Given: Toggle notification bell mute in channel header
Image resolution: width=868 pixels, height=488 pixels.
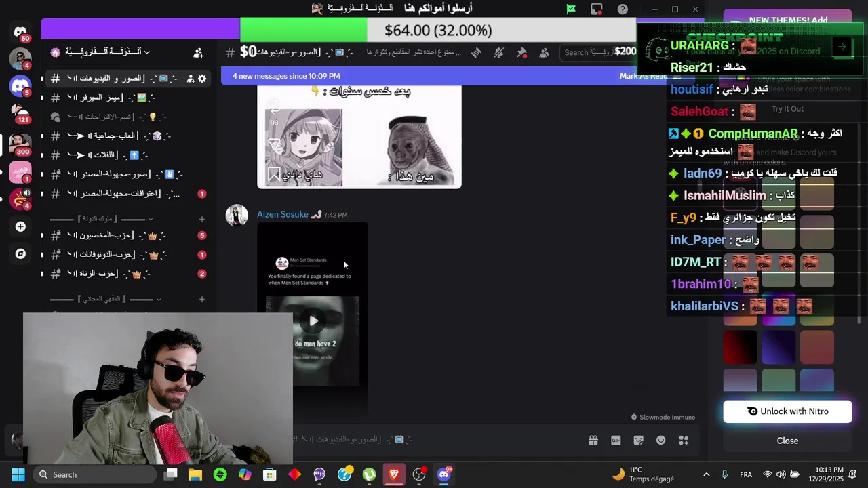Looking at the screenshot, I should tap(499, 52).
